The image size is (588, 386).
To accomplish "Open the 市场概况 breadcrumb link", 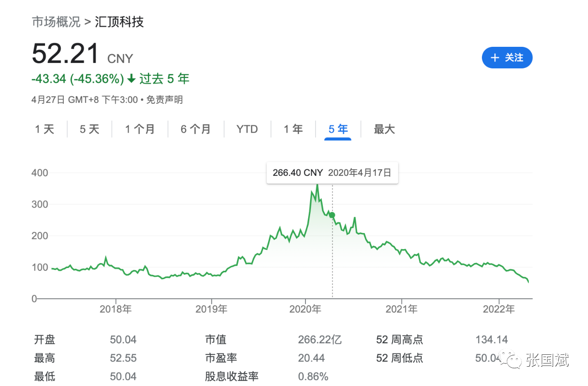I will (56, 22).
